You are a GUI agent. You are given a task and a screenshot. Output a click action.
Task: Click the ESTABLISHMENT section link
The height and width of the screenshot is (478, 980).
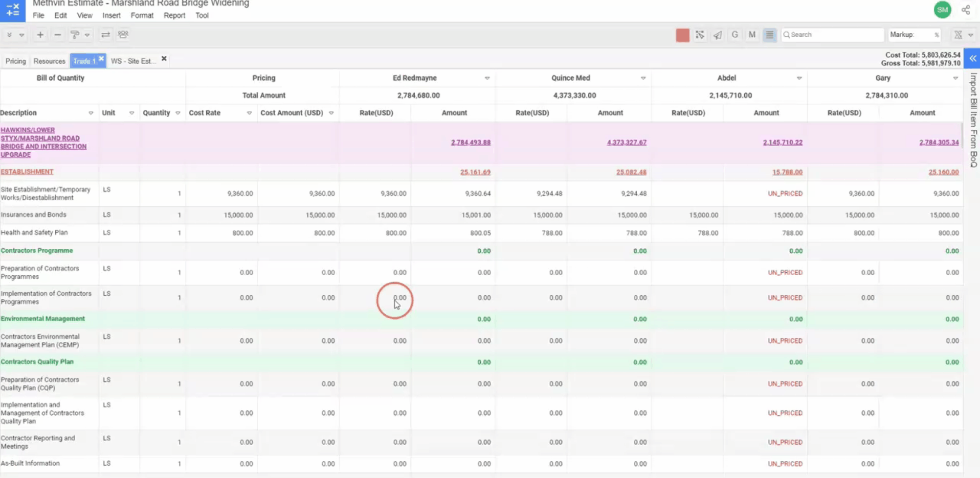pos(27,172)
